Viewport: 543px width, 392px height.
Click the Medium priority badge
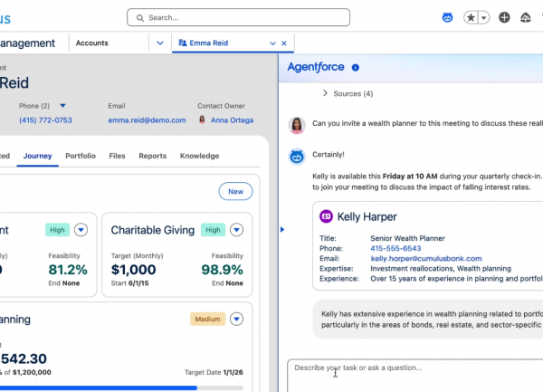(x=207, y=319)
